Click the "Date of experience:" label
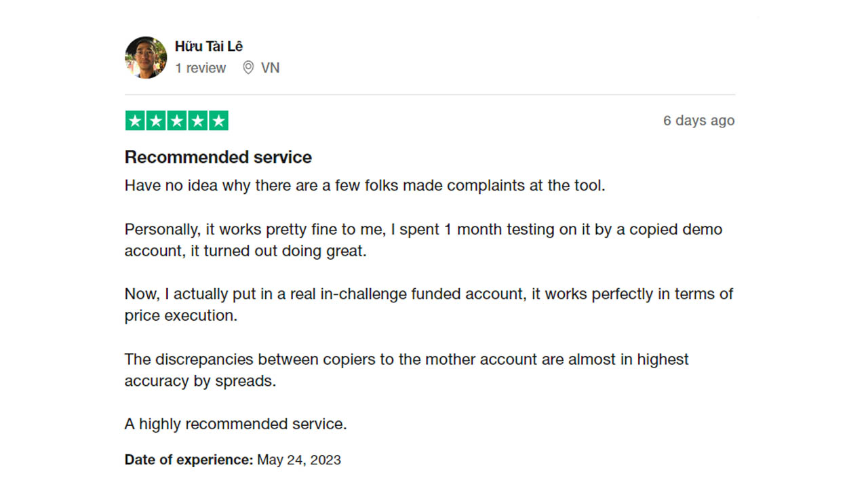868x495 pixels. pyautogui.click(x=189, y=460)
